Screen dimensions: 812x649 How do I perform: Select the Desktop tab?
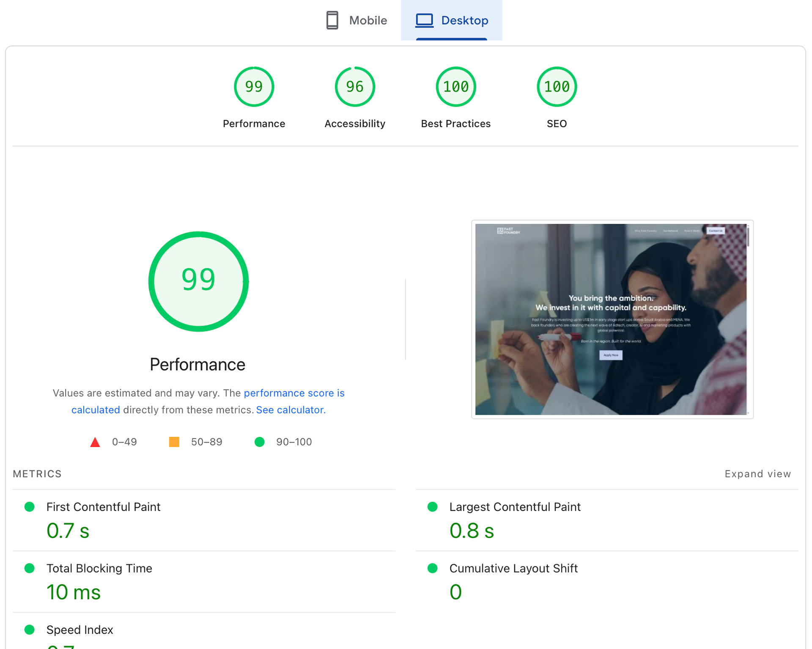tap(464, 20)
